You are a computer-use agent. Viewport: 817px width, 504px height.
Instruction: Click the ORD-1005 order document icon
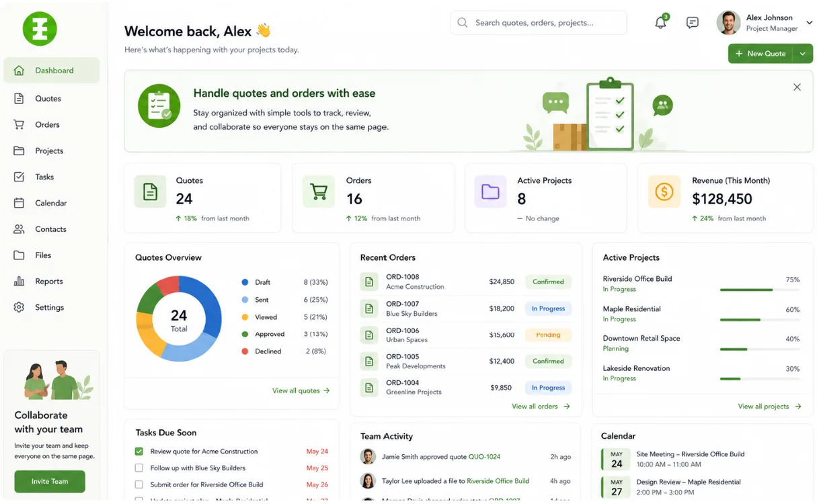pyautogui.click(x=368, y=362)
